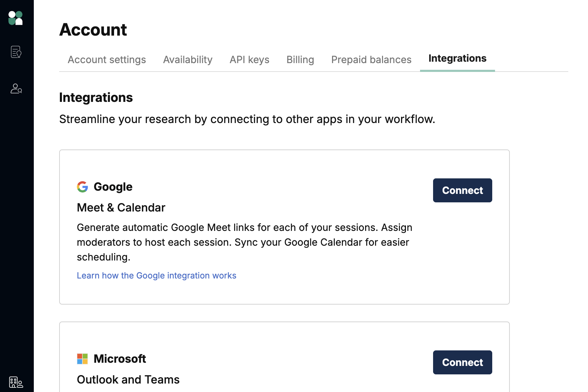Click the organization icon at the sidebar bottom
The width and height of the screenshot is (588, 392).
click(16, 382)
